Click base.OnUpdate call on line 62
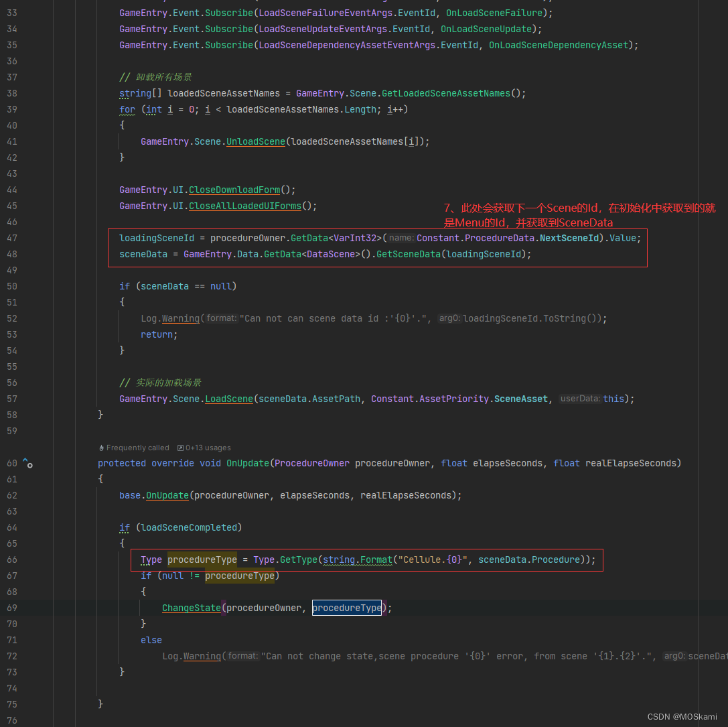 point(167,496)
